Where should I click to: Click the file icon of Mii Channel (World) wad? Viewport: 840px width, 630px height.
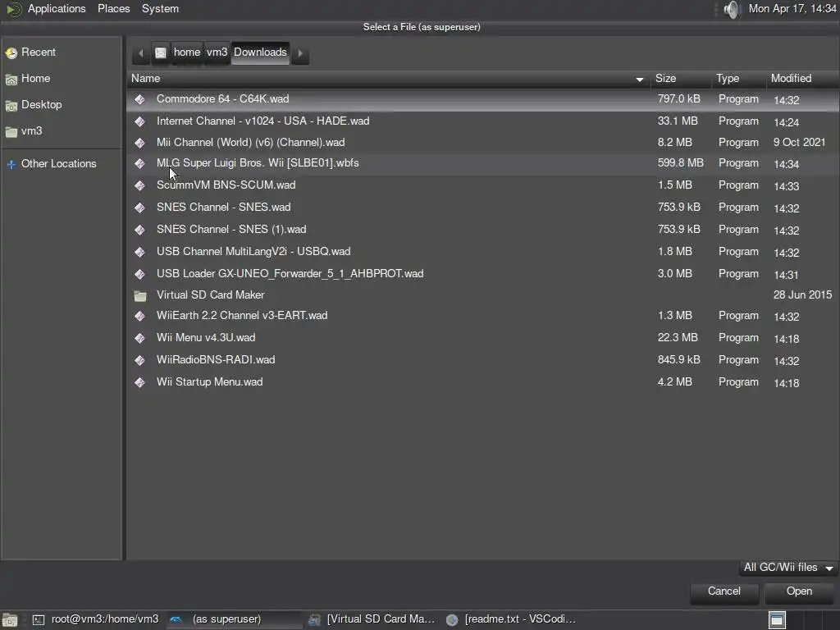pos(139,143)
